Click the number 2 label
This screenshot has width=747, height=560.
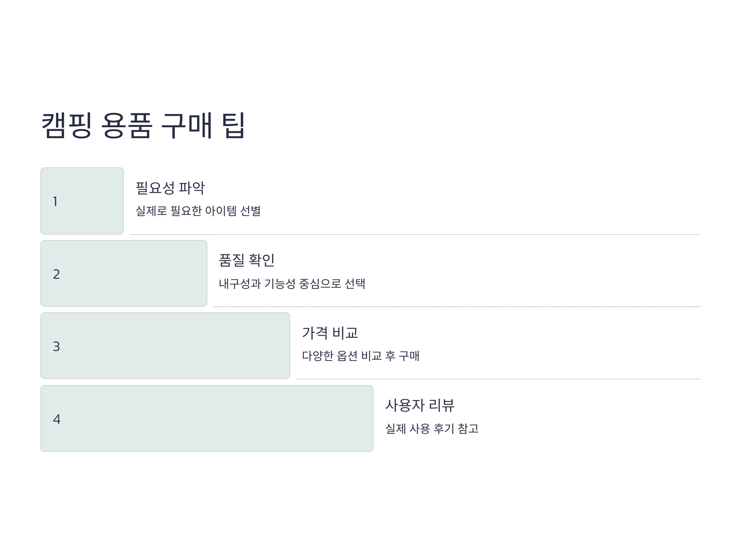point(56,274)
